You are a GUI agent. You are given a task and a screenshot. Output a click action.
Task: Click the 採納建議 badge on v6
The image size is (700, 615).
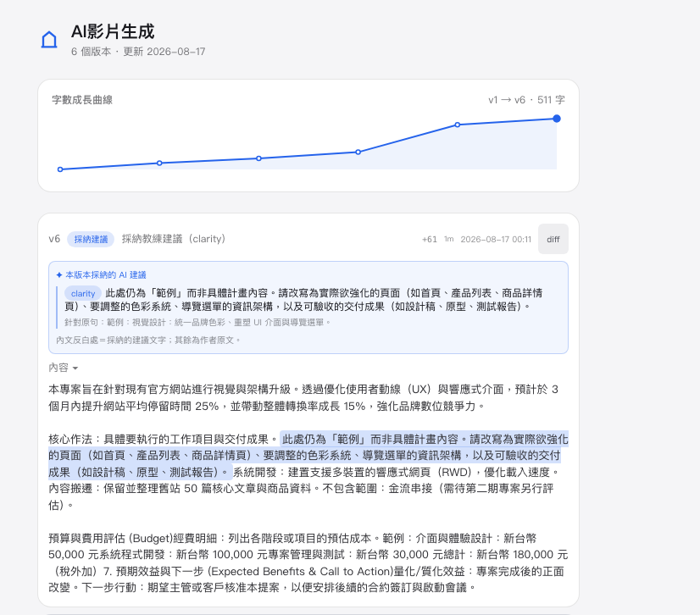pos(91,239)
